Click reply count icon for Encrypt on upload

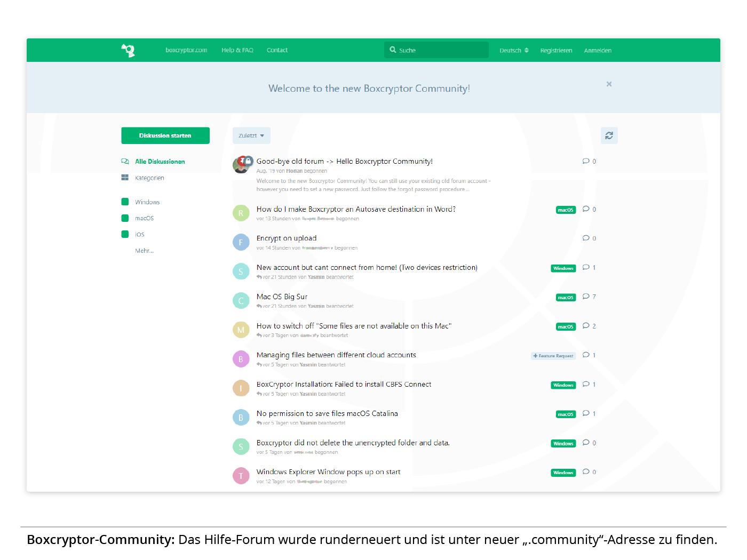586,238
